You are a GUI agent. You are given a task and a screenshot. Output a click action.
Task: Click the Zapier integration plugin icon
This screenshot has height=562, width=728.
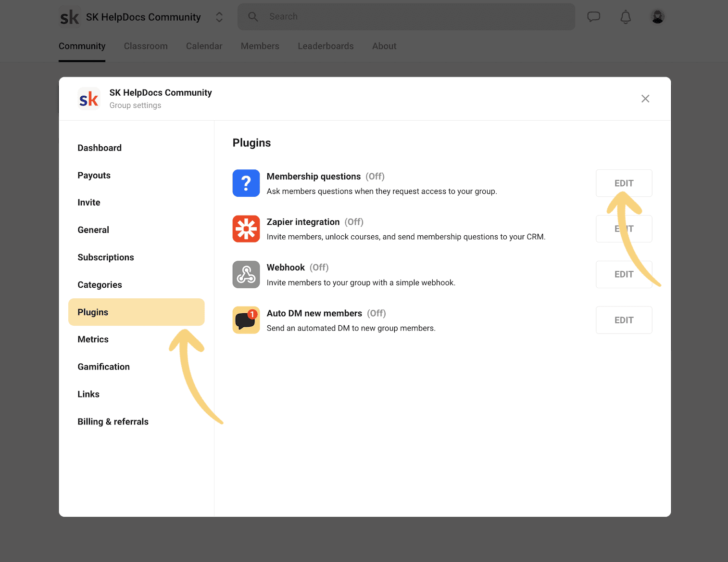[x=246, y=229]
